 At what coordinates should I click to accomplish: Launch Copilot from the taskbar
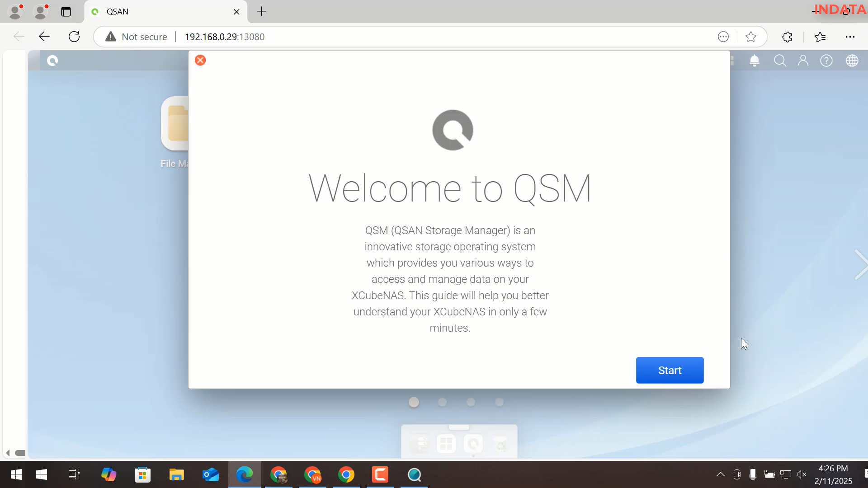[x=108, y=474]
